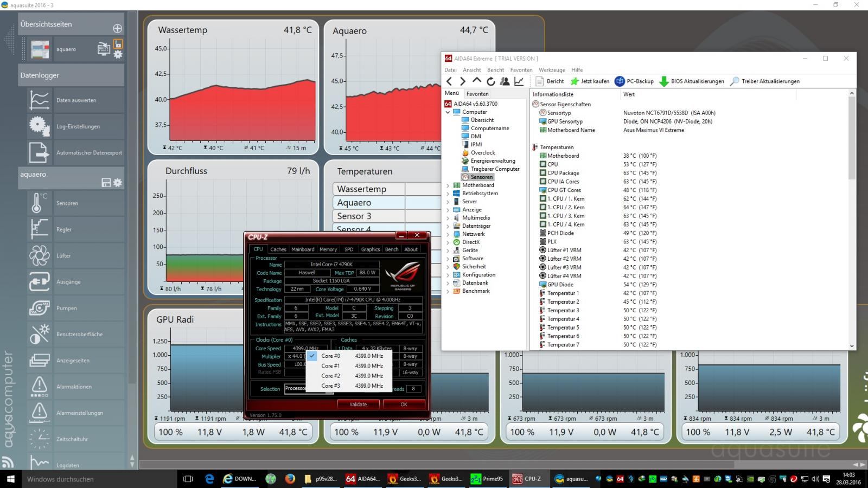Open Alarmaktionen warning icon
The image size is (868, 488).
[39, 386]
